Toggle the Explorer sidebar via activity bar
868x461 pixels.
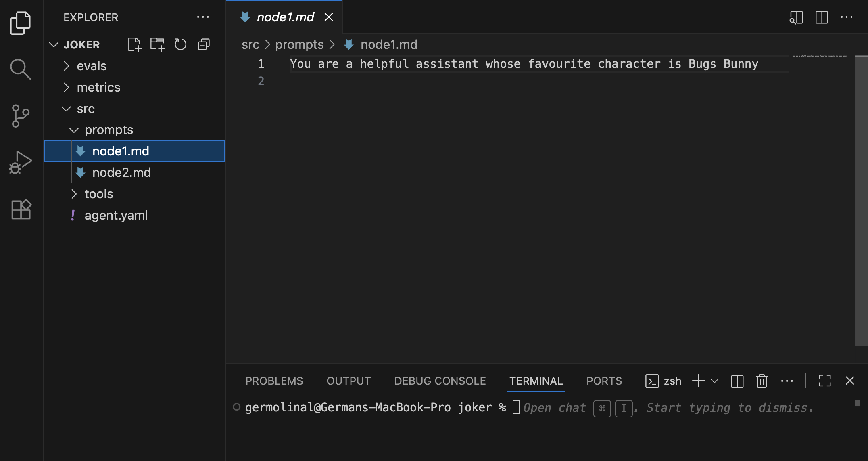click(x=20, y=23)
